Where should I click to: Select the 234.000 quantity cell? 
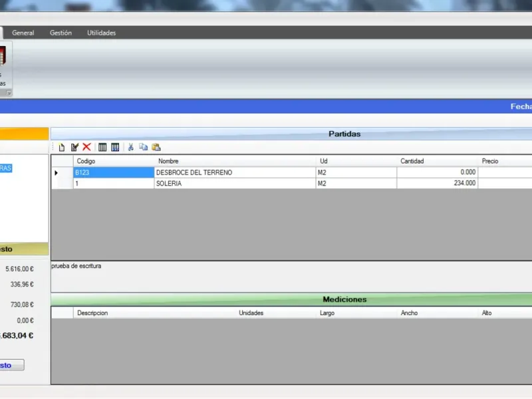point(438,184)
